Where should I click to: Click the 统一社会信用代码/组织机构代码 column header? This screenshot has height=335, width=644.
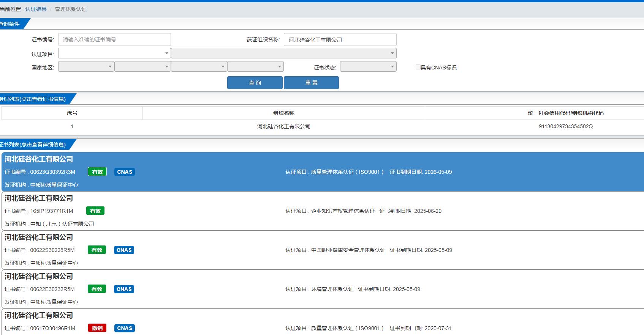(x=565, y=113)
